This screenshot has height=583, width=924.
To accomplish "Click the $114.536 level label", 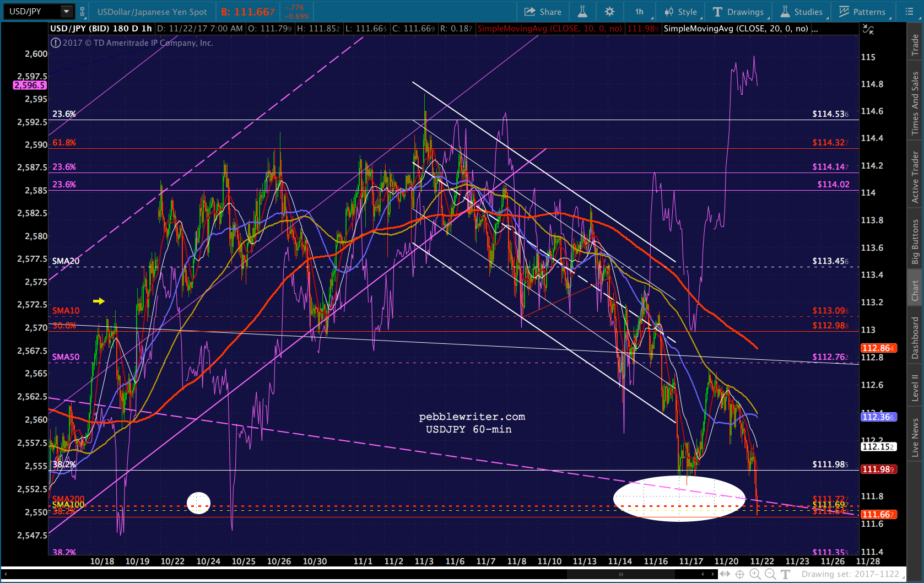I will [830, 114].
